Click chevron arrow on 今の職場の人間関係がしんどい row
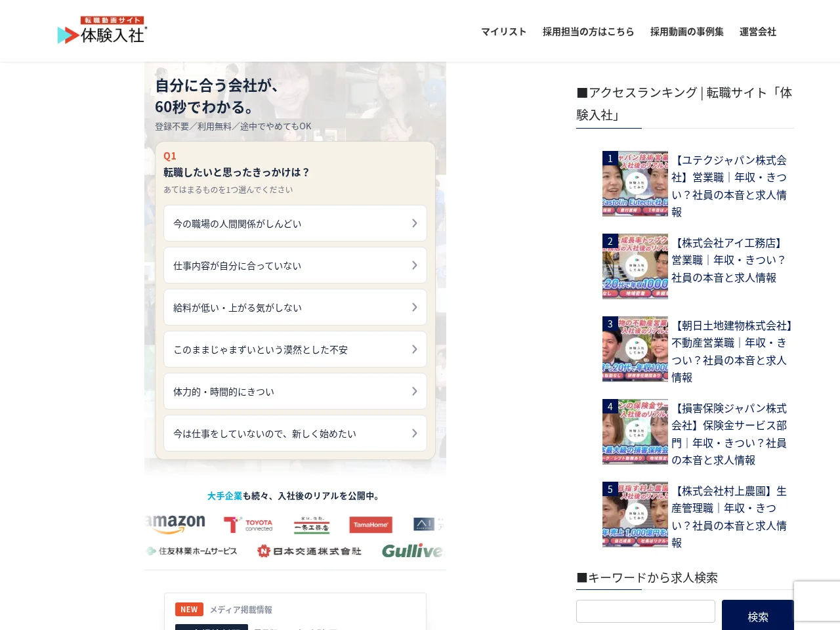840x630 pixels. coord(414,223)
